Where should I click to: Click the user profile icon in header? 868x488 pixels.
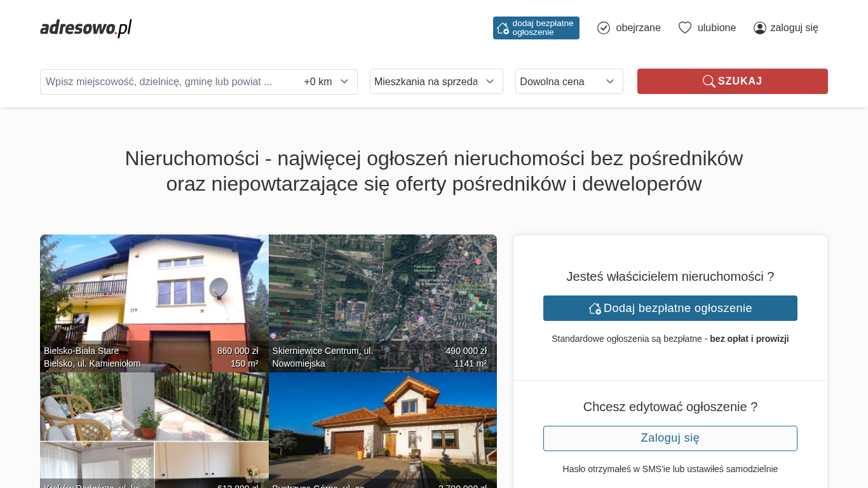coord(760,28)
